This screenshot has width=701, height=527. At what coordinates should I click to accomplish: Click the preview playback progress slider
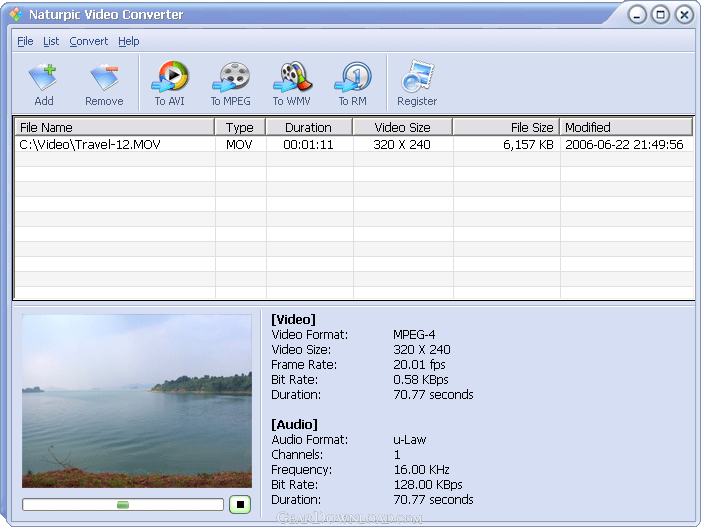[123, 505]
